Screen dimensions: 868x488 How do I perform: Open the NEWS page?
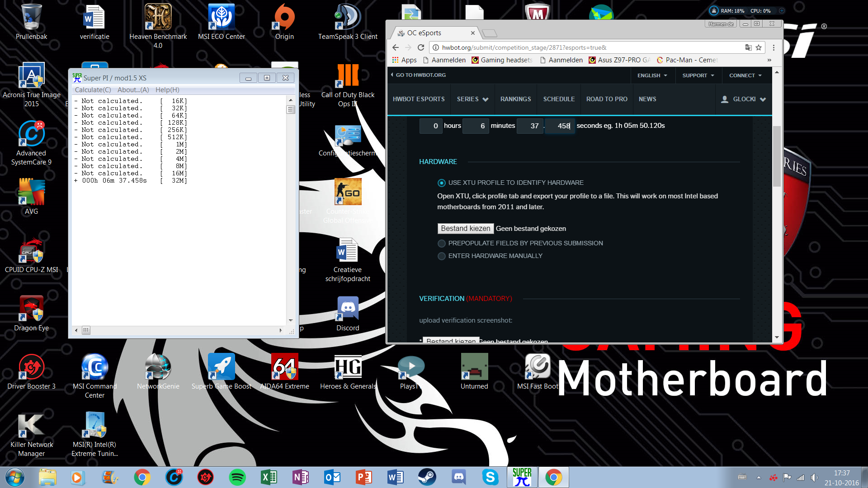(x=647, y=99)
